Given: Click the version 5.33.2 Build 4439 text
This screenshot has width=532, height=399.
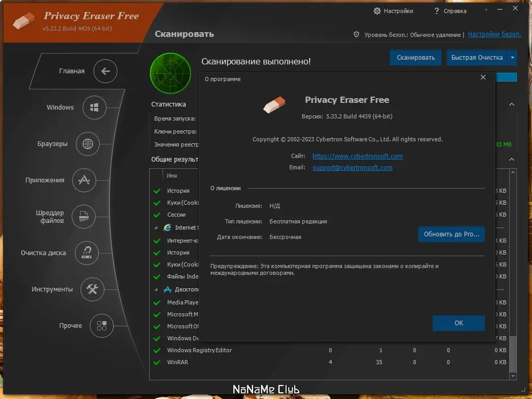Looking at the screenshot, I should (359, 116).
